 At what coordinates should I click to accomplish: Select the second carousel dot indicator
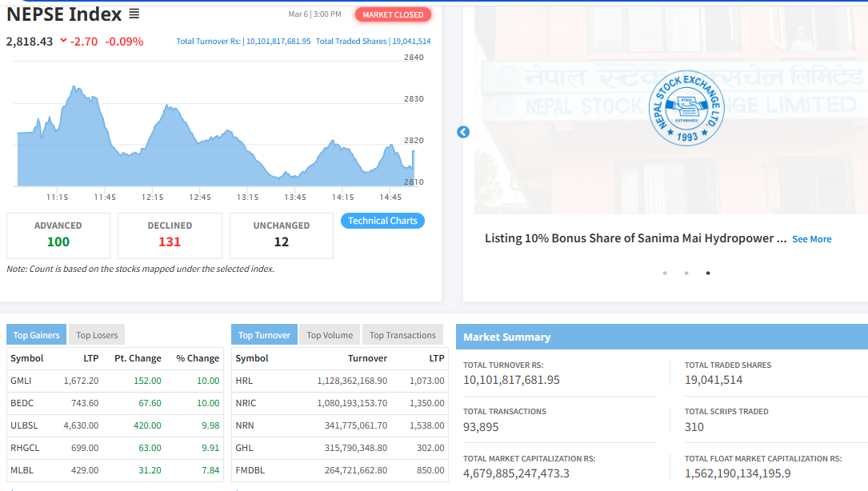pos(686,273)
